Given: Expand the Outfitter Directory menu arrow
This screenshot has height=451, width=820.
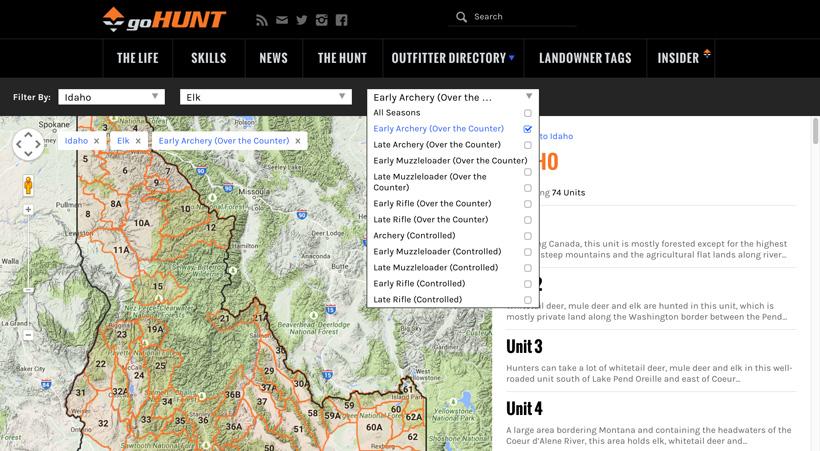Looking at the screenshot, I should (x=511, y=58).
